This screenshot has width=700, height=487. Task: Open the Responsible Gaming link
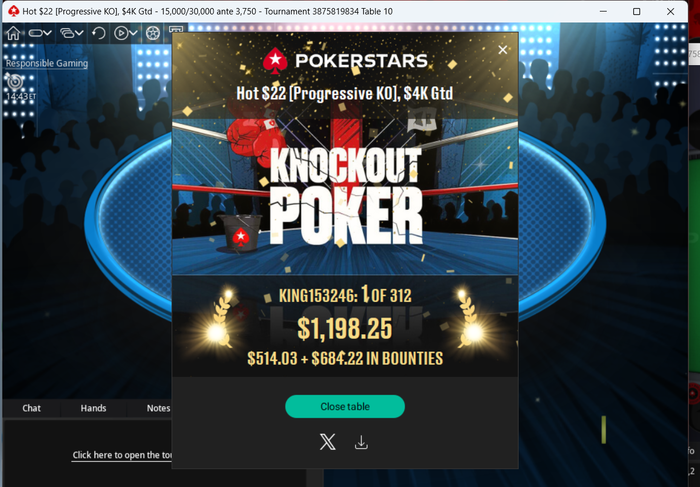47,63
